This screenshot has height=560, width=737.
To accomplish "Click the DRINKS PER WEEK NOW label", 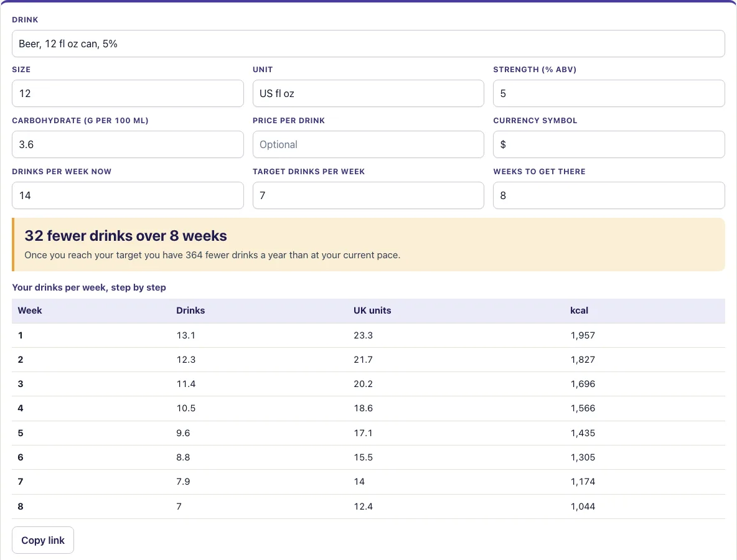I will coord(62,172).
